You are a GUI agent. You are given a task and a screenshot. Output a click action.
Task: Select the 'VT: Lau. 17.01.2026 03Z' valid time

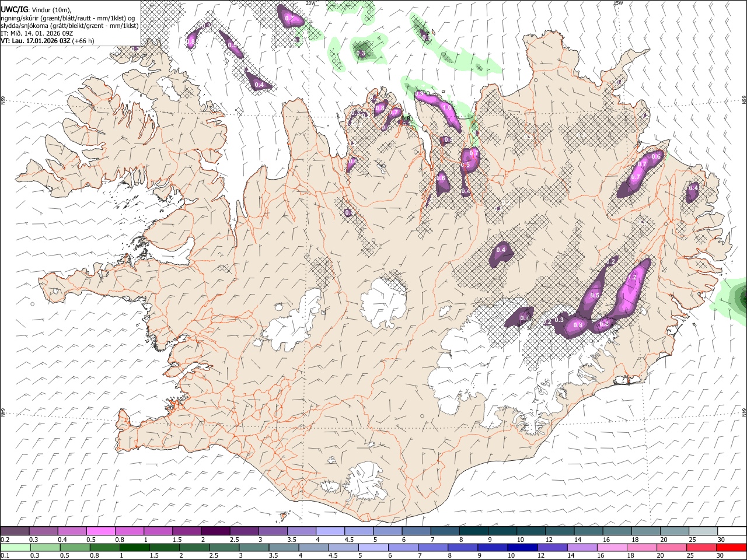[36, 41]
